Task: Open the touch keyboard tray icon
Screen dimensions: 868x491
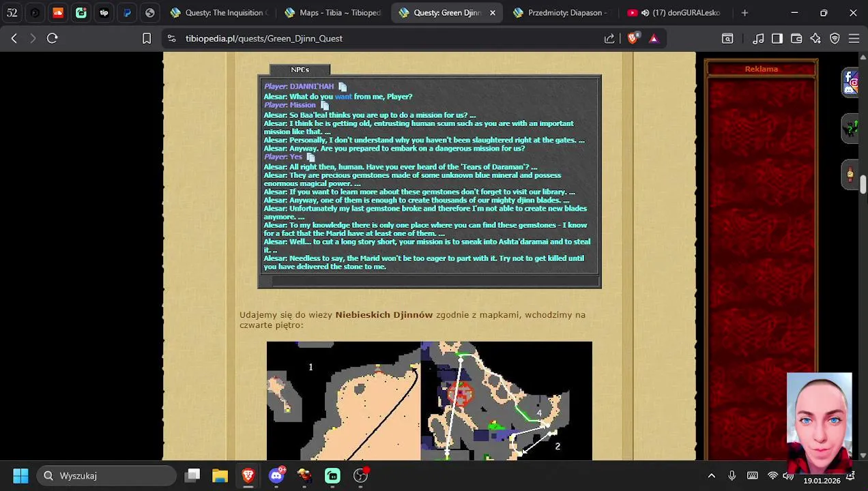Action: click(752, 476)
